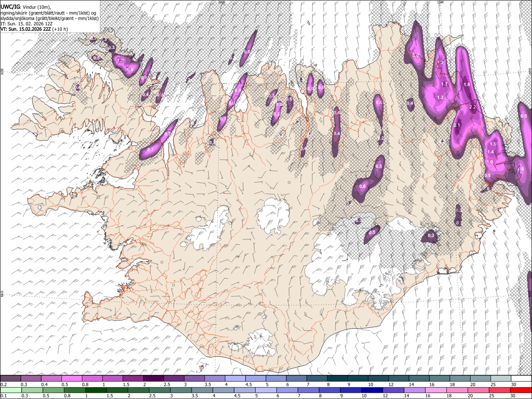Viewport: 532px width, 399px height.
Task: Click the 'VT: Sun. 15.02.2026 22Z' valid time
Action: 26,29
